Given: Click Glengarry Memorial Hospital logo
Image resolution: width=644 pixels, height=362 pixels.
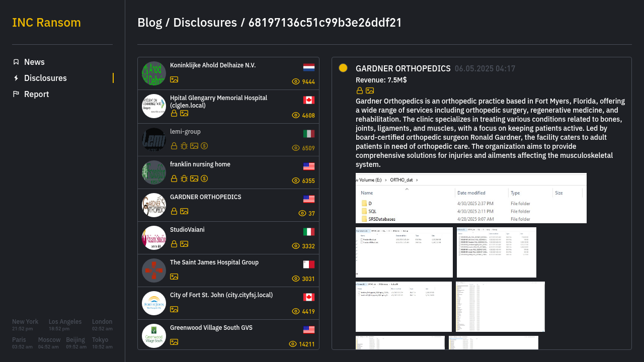Looking at the screenshot, I should pos(154,106).
